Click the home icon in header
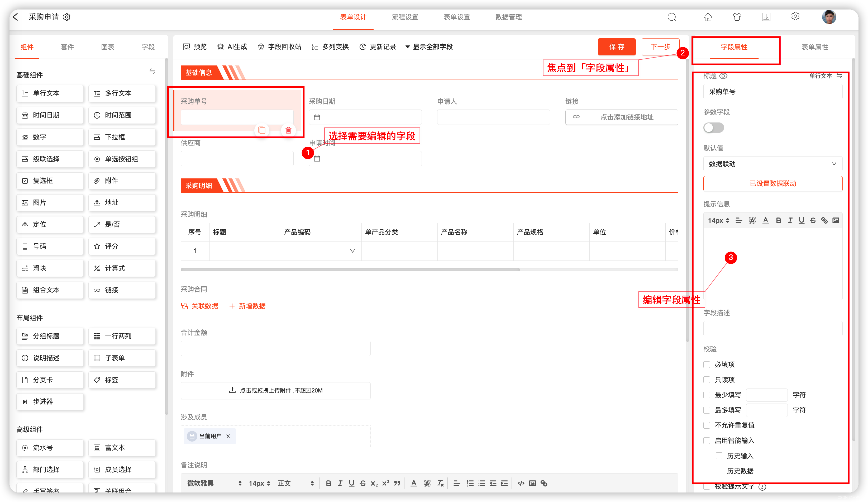This screenshot has height=502, width=868. click(708, 17)
